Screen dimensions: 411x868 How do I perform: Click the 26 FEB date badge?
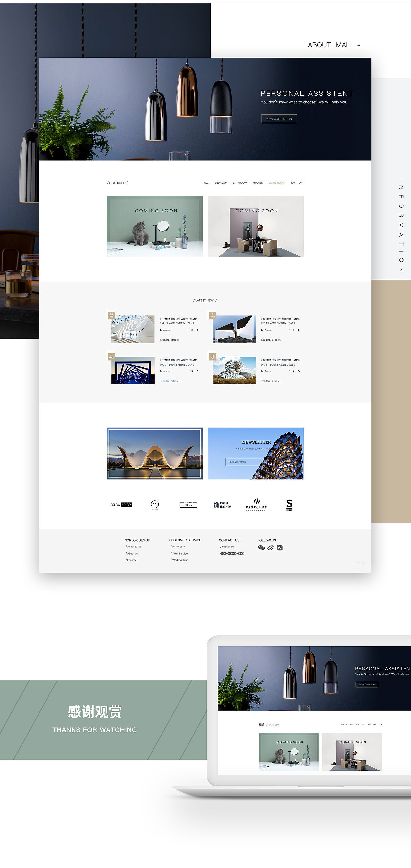(111, 315)
